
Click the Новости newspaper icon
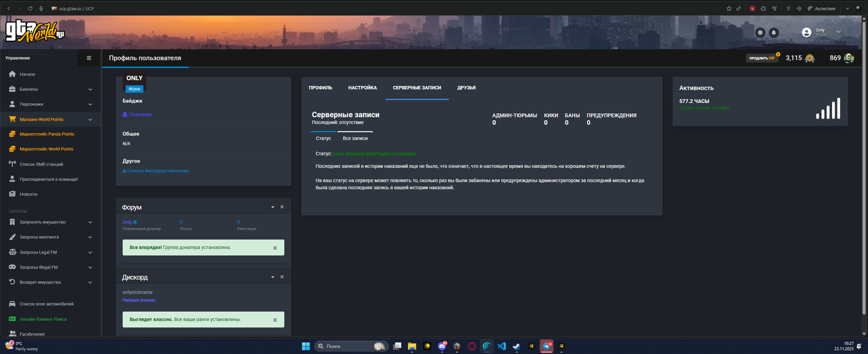12,194
